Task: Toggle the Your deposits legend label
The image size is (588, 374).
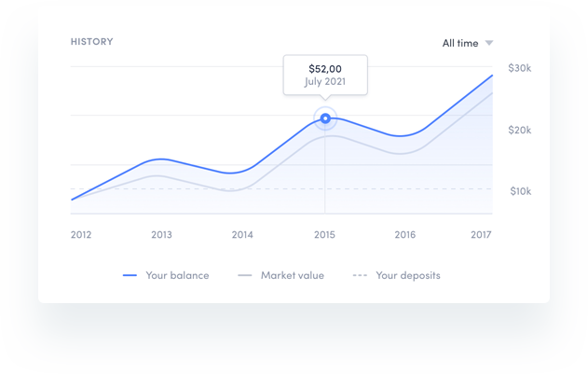Action: tap(408, 275)
